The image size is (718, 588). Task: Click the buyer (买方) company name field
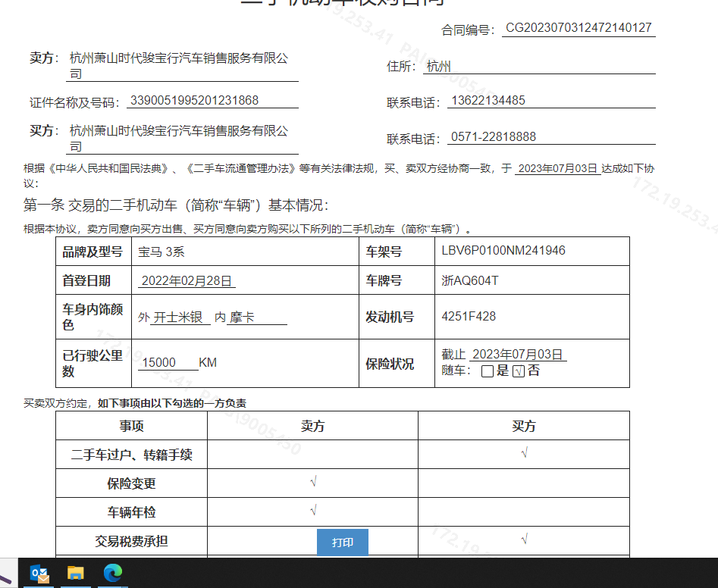pos(182,139)
